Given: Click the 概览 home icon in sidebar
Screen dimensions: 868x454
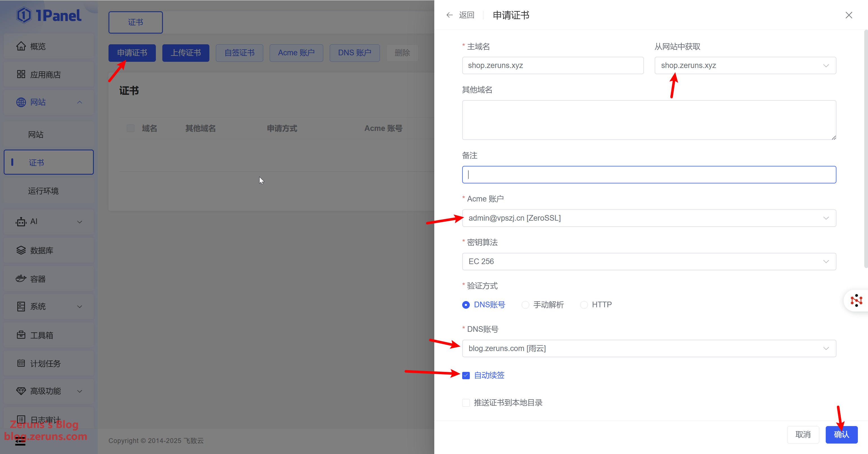Looking at the screenshot, I should [21, 46].
